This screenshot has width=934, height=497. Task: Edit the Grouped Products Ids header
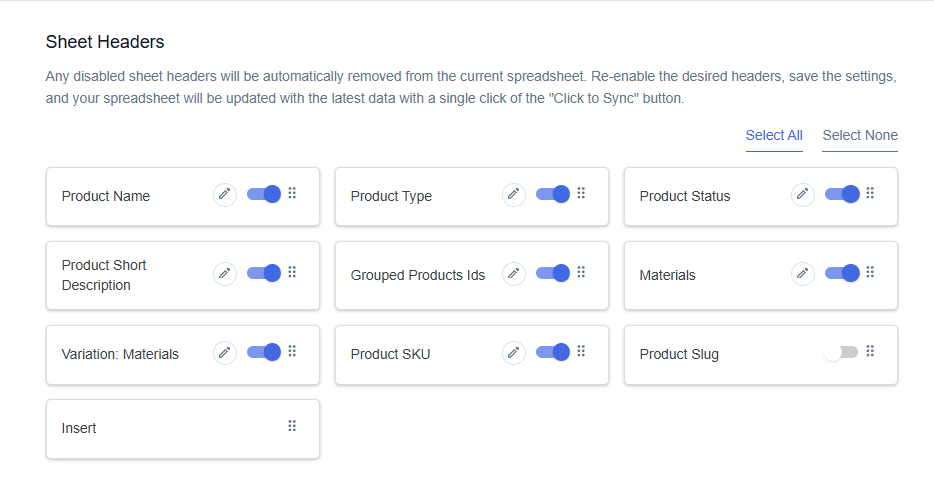tap(513, 274)
